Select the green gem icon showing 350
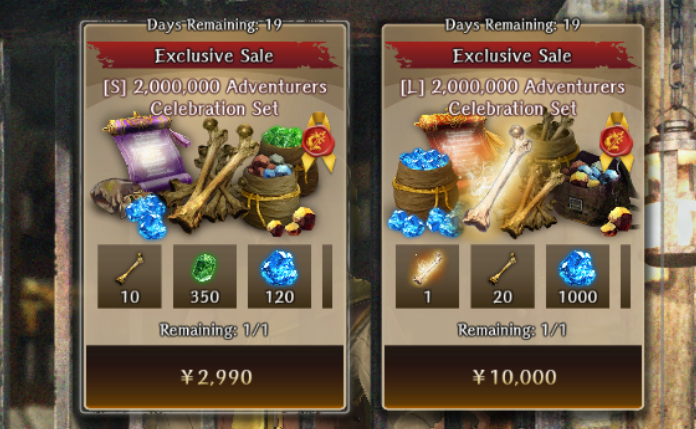The width and height of the screenshot is (696, 429). click(x=205, y=276)
